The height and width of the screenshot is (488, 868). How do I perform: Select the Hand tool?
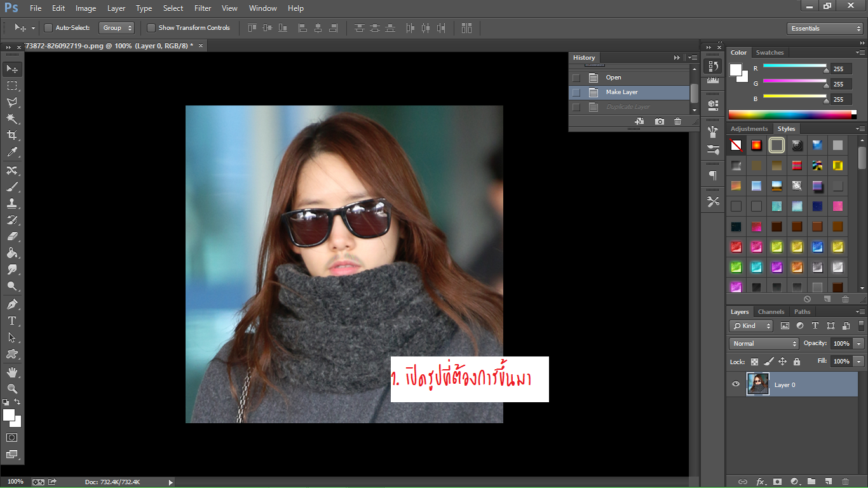tap(12, 372)
